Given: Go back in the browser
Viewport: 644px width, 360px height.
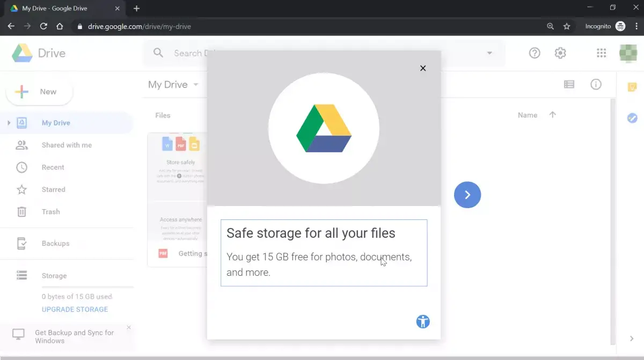Looking at the screenshot, I should click(x=11, y=26).
